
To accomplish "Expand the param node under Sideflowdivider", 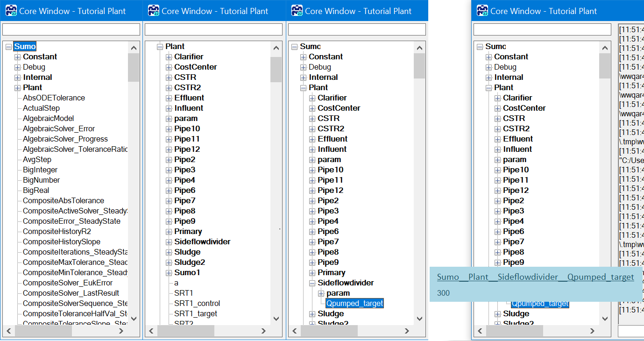I will coord(321,293).
